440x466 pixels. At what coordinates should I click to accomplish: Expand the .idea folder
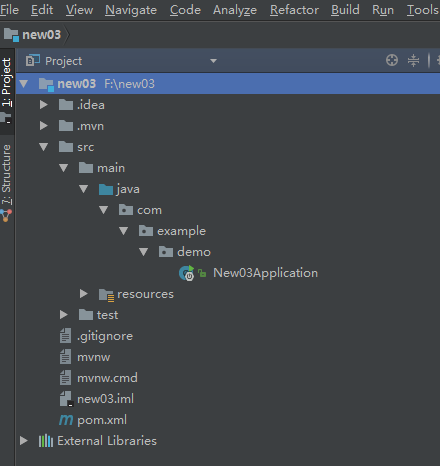43,105
